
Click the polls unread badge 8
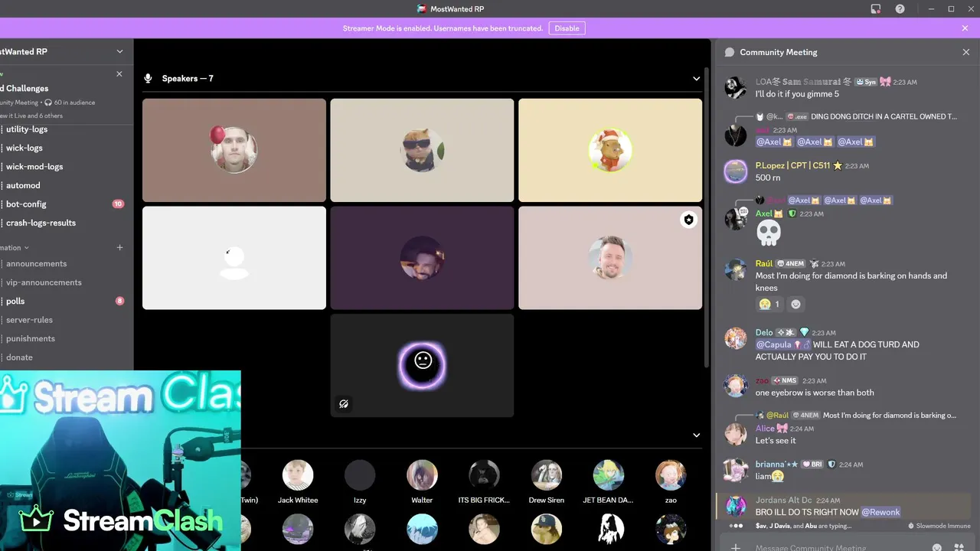[119, 302]
